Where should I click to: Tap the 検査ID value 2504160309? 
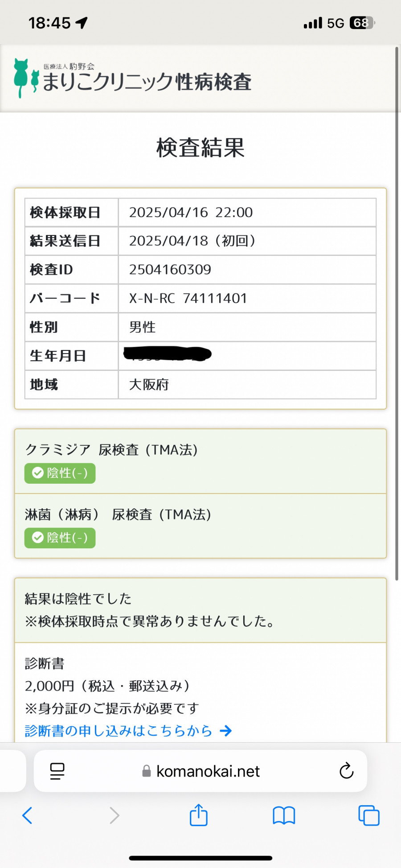coord(170,269)
